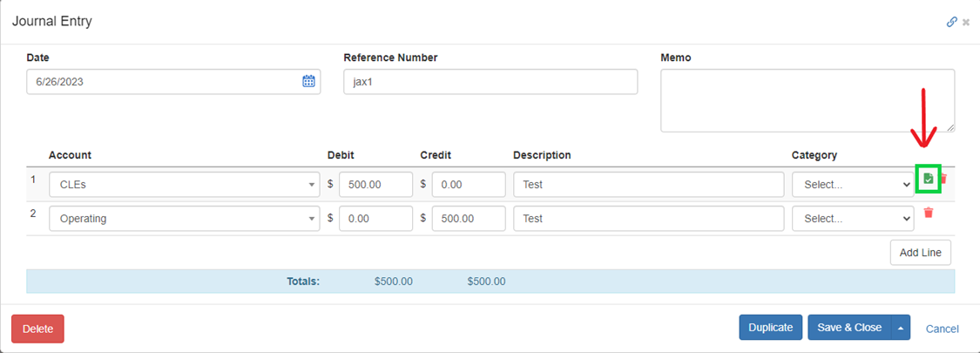
Task: Remove line 2 using its trash icon
Action: 928,213
